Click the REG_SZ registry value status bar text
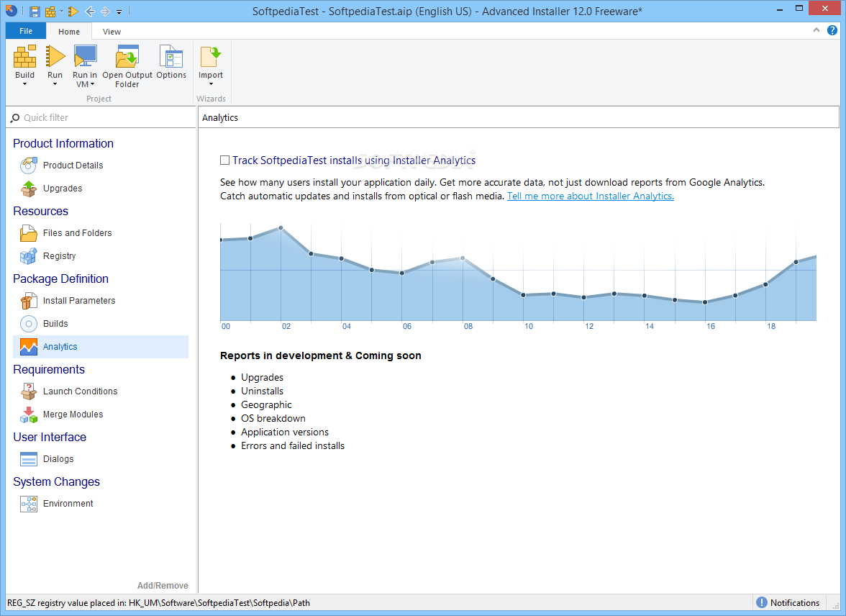Image resolution: width=846 pixels, height=616 pixels. [x=158, y=602]
